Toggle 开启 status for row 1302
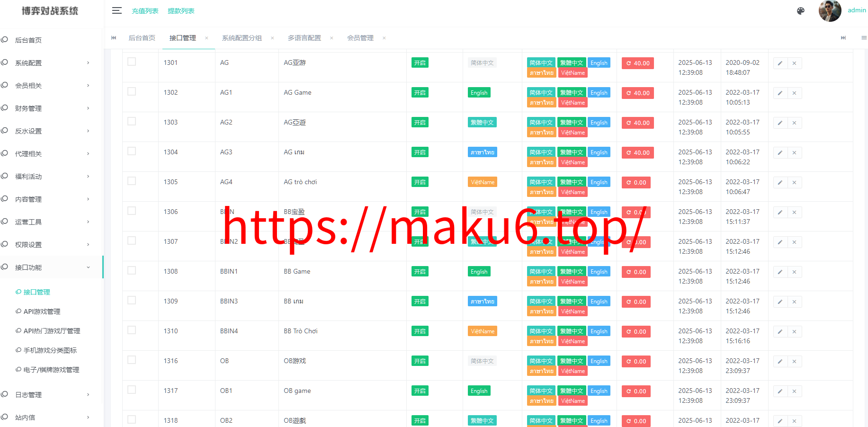The width and height of the screenshot is (868, 427). (x=420, y=92)
